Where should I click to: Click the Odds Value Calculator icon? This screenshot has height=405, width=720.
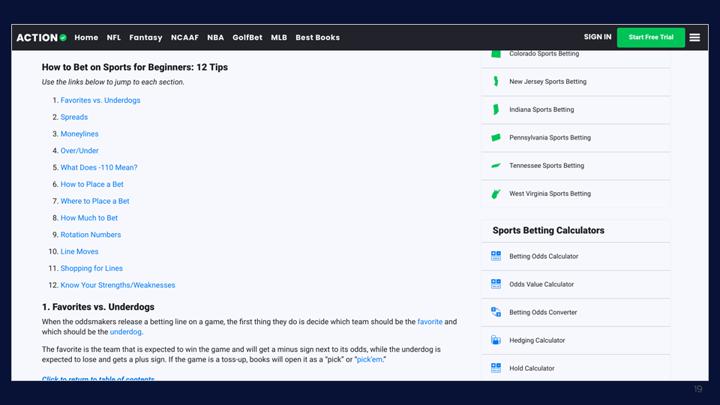pyautogui.click(x=496, y=284)
